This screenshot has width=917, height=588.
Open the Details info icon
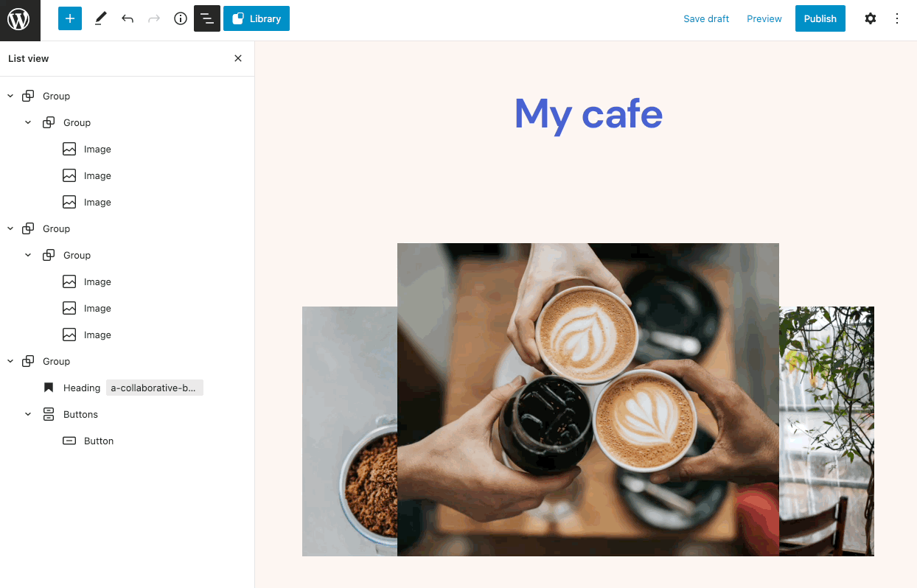(x=181, y=18)
